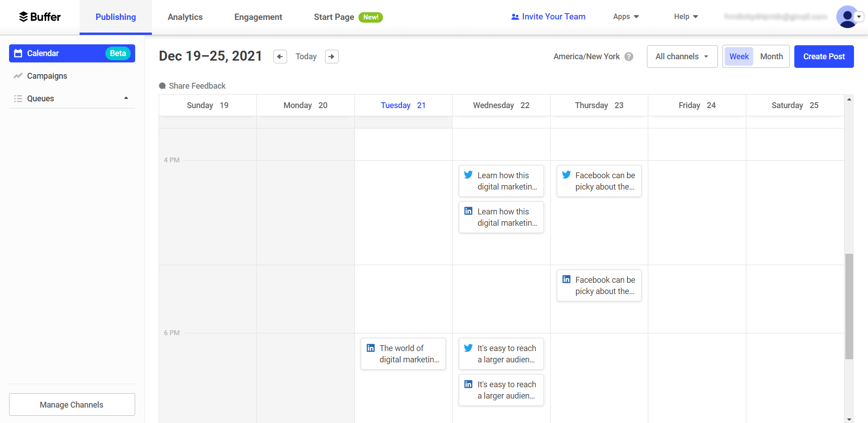Click the Friday 24 column header
Image resolution: width=868 pixels, height=423 pixels.
tap(697, 105)
